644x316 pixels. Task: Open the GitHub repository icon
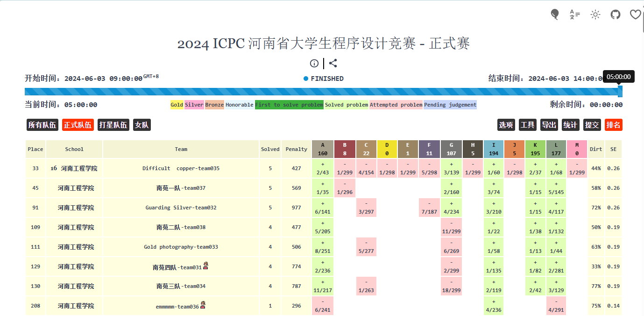pyautogui.click(x=616, y=14)
